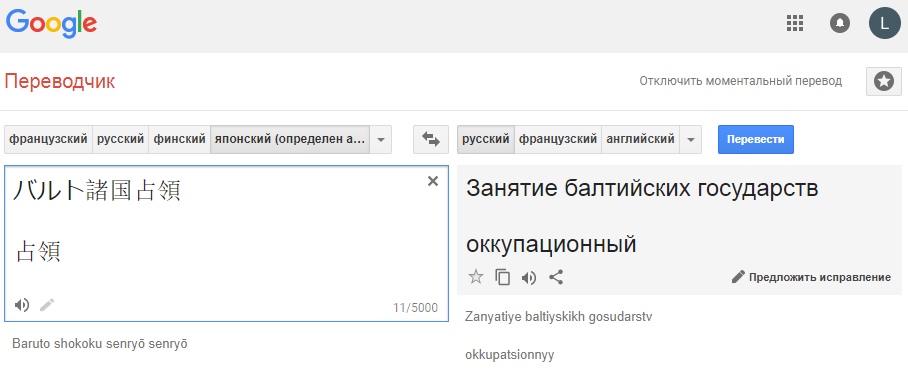
Task: Share the translation
Action: (x=556, y=278)
